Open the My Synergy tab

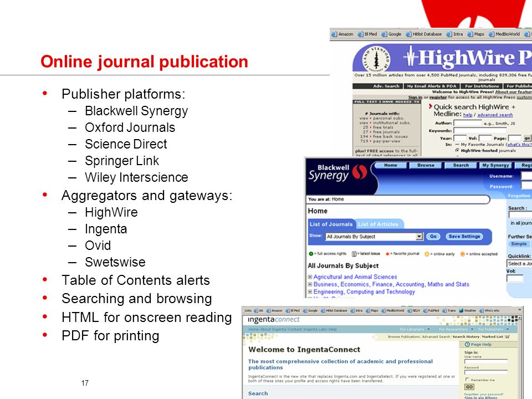[495, 165]
